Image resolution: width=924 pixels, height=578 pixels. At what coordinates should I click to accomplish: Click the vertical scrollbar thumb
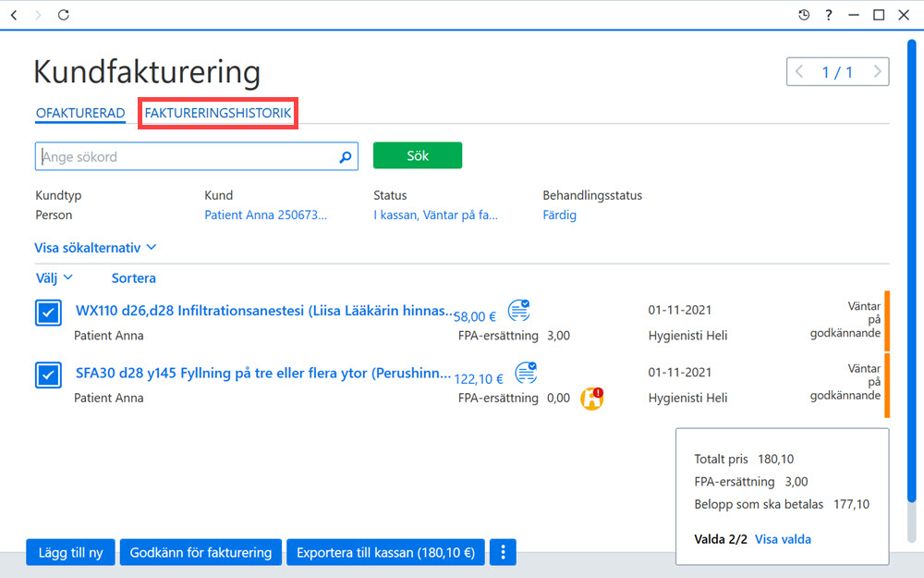coord(912,271)
